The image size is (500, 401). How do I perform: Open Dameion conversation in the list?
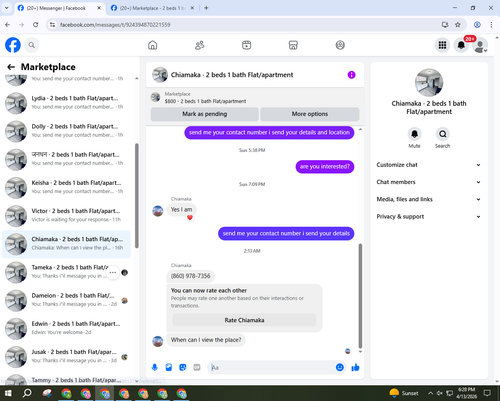click(67, 300)
